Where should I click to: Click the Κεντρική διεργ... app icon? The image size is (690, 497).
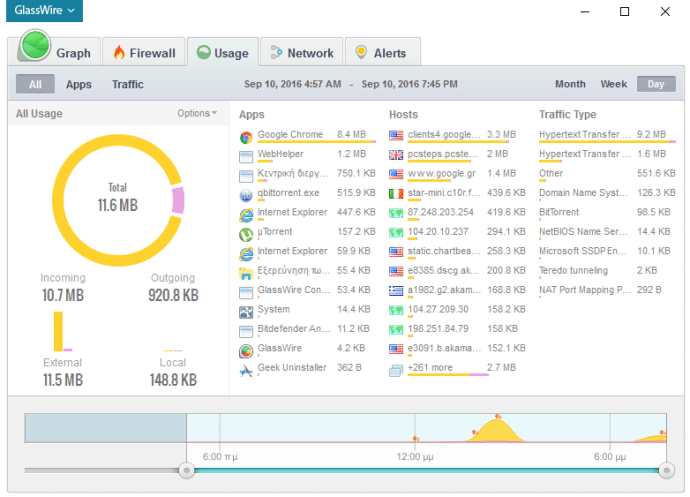pyautogui.click(x=246, y=176)
